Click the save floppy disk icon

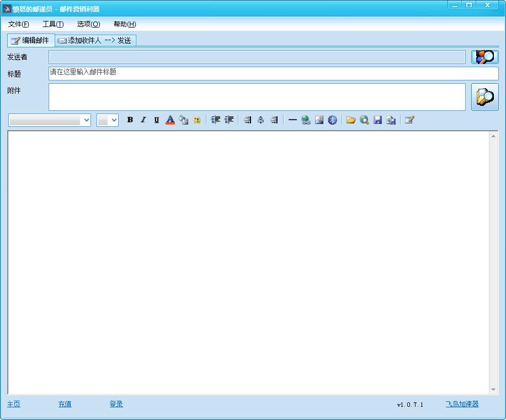tap(377, 120)
